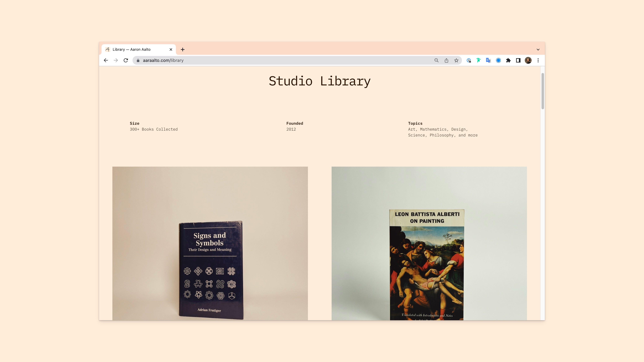
Task: Click the page's vertical scrollbar thumb
Action: coord(543,91)
